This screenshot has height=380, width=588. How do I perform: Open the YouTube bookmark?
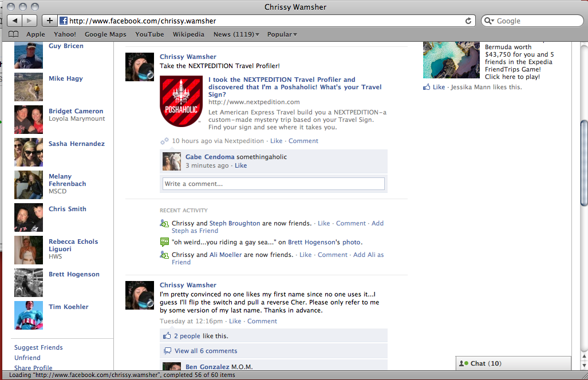[149, 34]
